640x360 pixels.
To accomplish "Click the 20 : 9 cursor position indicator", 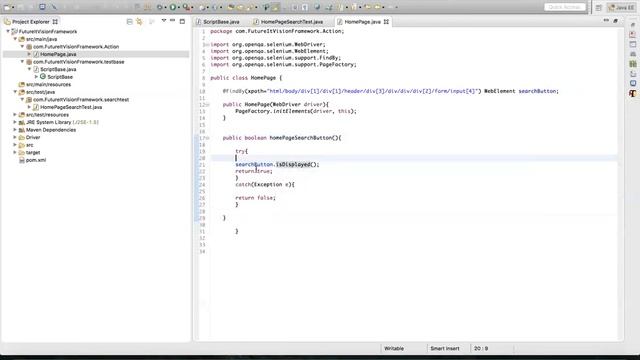I will pyautogui.click(x=481, y=348).
